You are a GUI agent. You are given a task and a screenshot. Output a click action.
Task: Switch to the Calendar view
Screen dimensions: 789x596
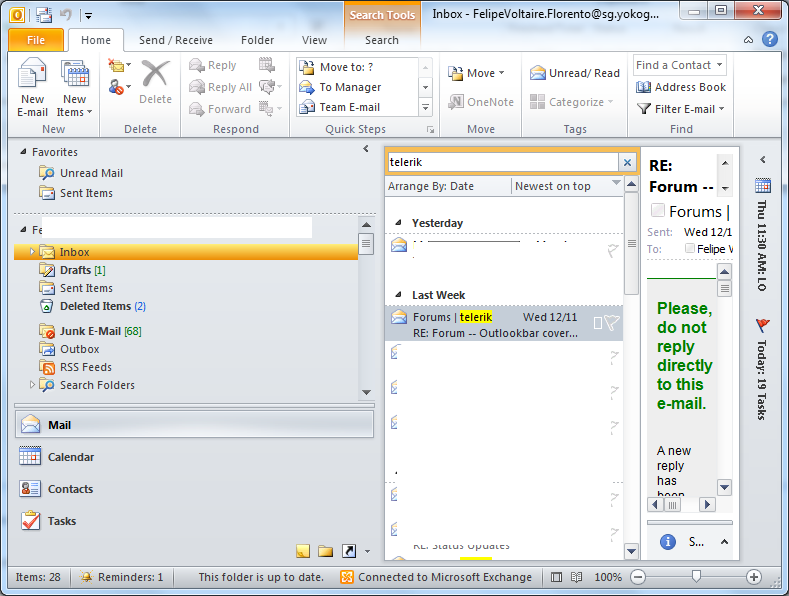click(x=194, y=457)
